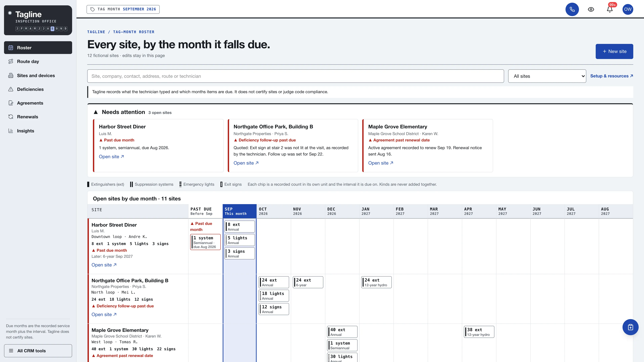Toggle the eye view icon in header

click(591, 9)
